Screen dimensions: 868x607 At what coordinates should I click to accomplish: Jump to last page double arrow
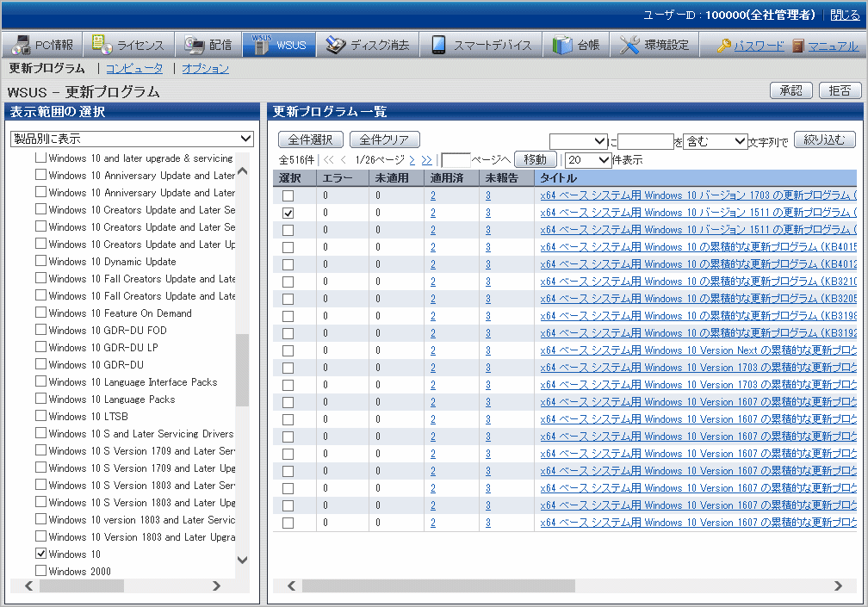(x=426, y=160)
